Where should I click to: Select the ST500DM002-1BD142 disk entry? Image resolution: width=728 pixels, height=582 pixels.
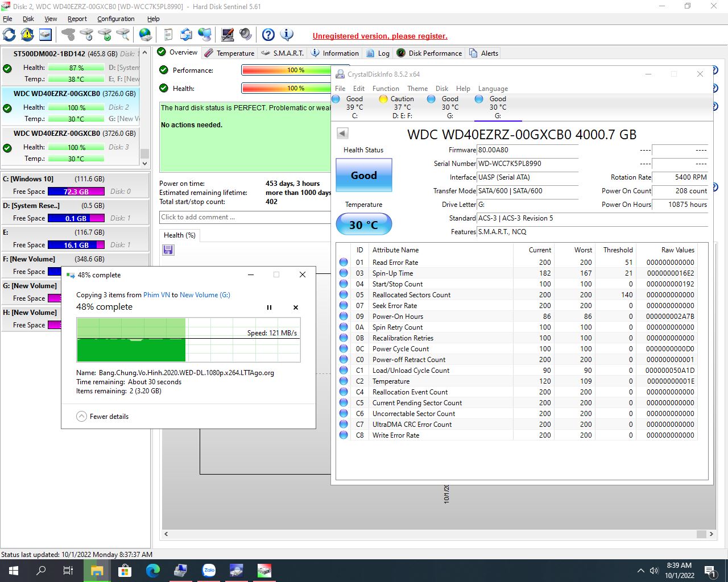(71, 67)
